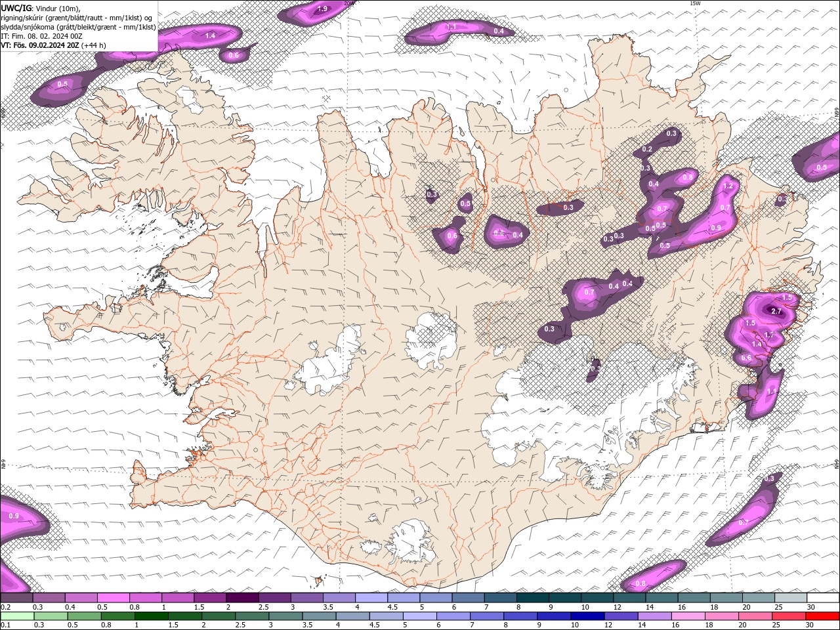Click the 1.9 value label at the map top
Screen dimensions: 840x630
322,9
